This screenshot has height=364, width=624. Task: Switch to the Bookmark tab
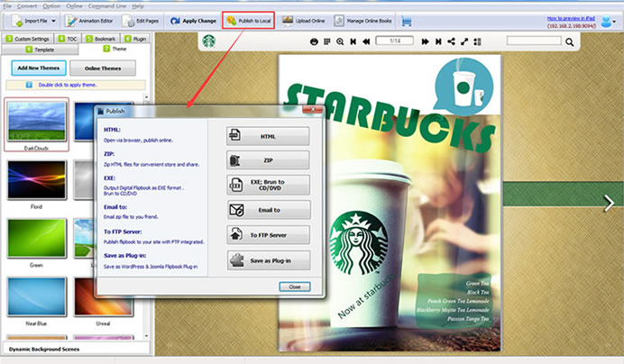(x=101, y=39)
